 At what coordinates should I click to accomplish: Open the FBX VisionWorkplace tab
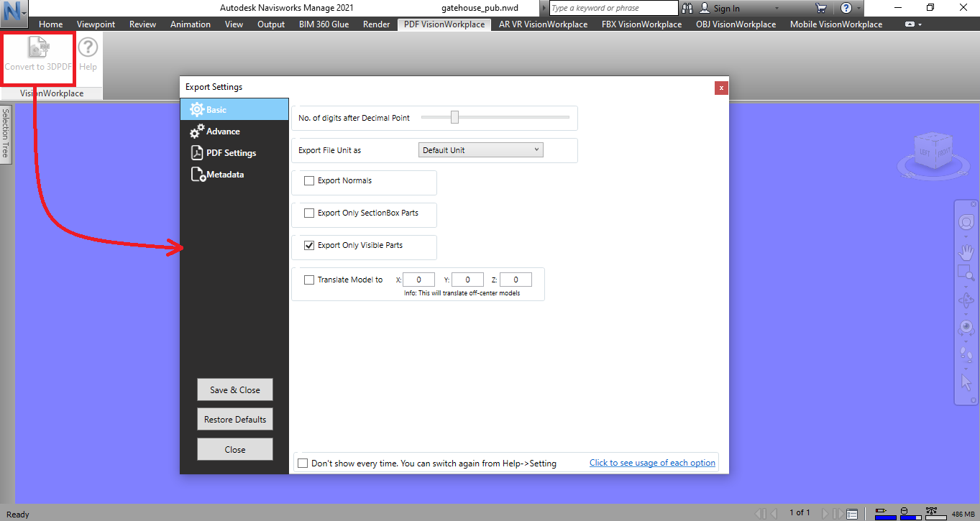[x=642, y=24]
